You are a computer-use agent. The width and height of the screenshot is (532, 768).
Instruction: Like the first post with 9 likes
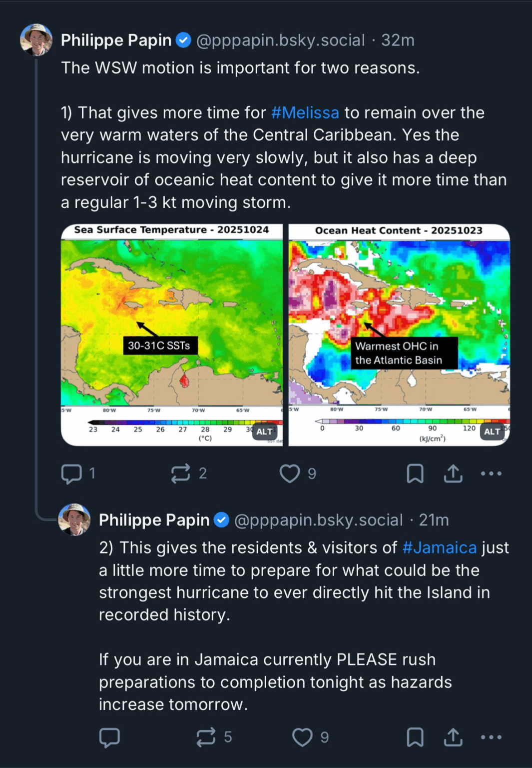[x=290, y=473]
